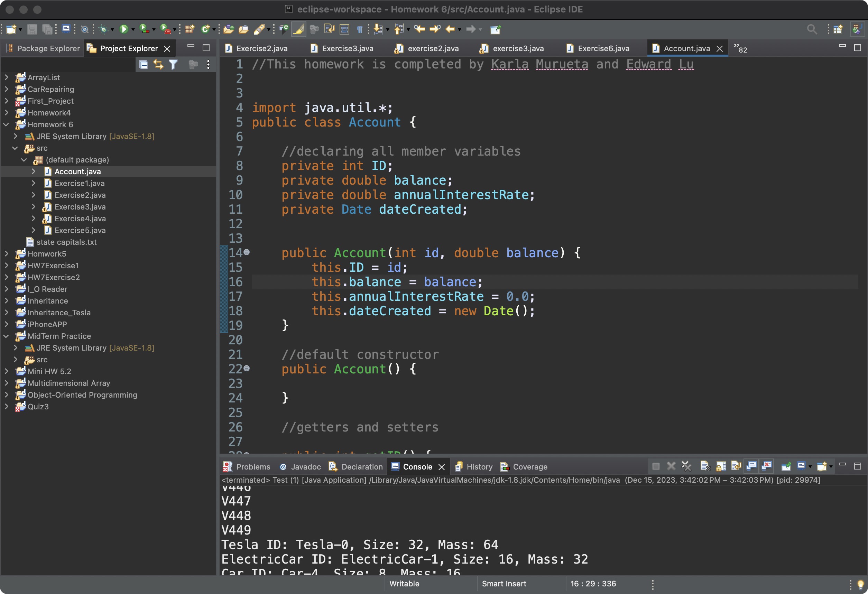Image resolution: width=868 pixels, height=594 pixels.
Task: Open the Problems tab
Action: [x=247, y=467]
